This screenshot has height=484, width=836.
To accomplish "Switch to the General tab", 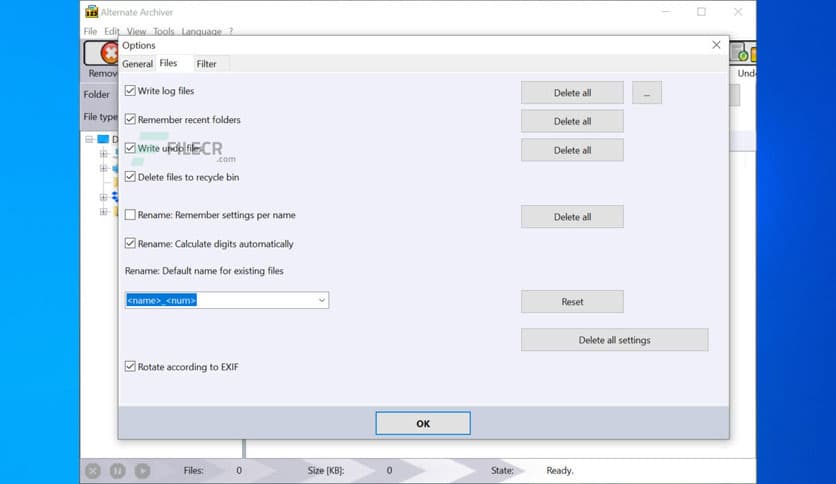I will point(137,64).
